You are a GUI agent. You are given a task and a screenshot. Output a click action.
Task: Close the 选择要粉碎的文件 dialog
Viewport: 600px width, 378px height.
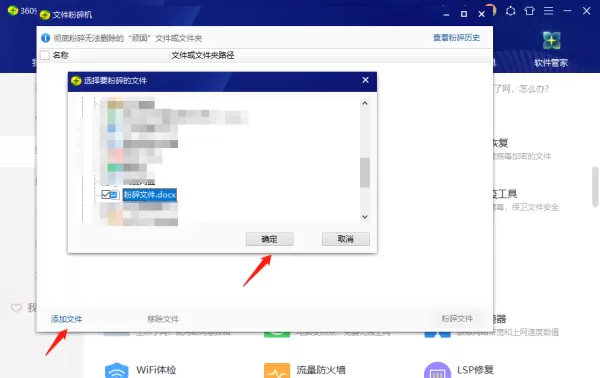click(365, 80)
